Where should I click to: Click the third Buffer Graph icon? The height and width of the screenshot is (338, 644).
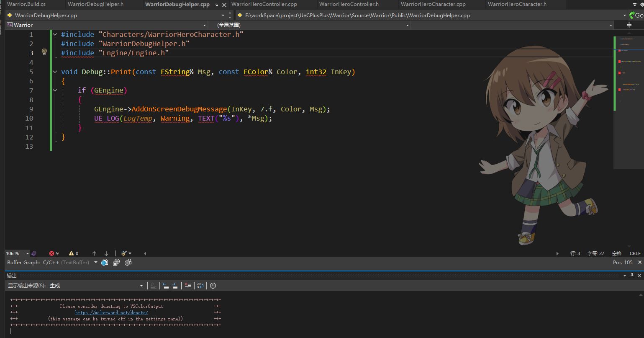pyautogui.click(x=128, y=262)
